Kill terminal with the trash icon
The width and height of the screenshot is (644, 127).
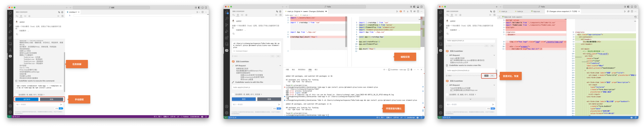coord(411,70)
